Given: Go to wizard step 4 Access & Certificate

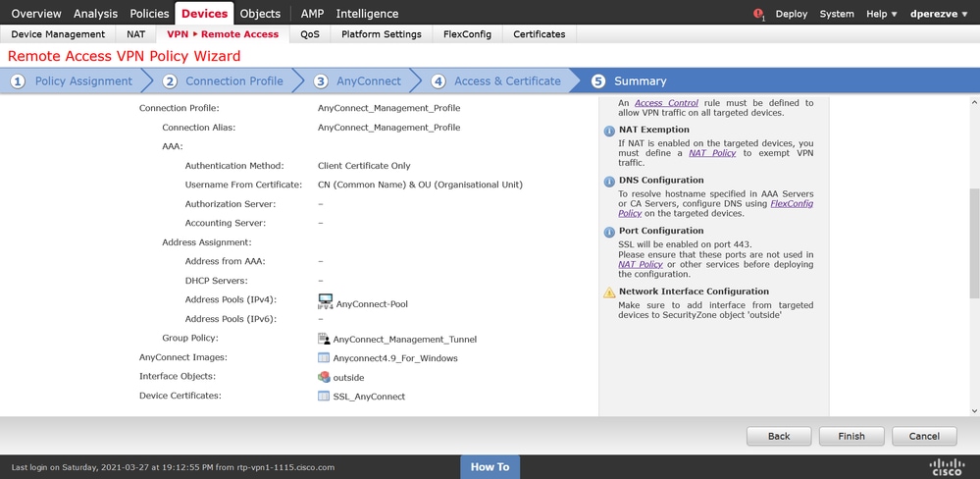Looking at the screenshot, I should [x=497, y=80].
